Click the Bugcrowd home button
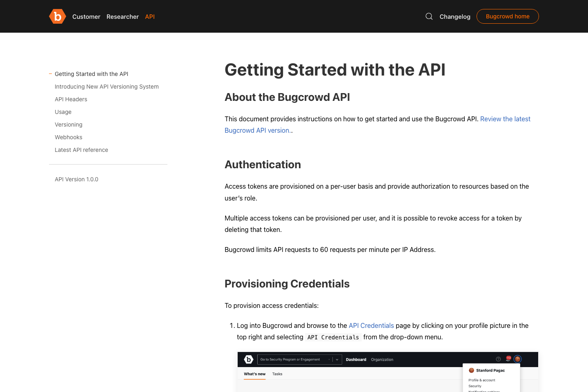The height and width of the screenshot is (392, 588). pyautogui.click(x=508, y=16)
